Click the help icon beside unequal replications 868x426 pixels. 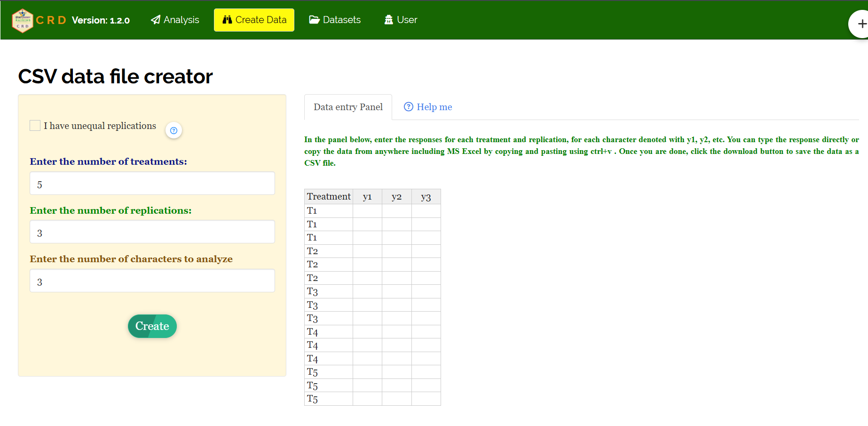tap(174, 130)
